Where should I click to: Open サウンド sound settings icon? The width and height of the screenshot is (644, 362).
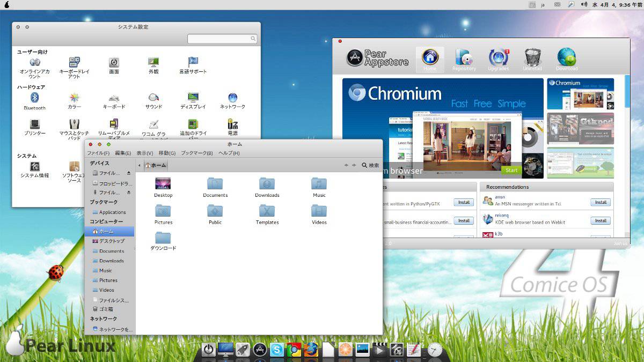(153, 100)
